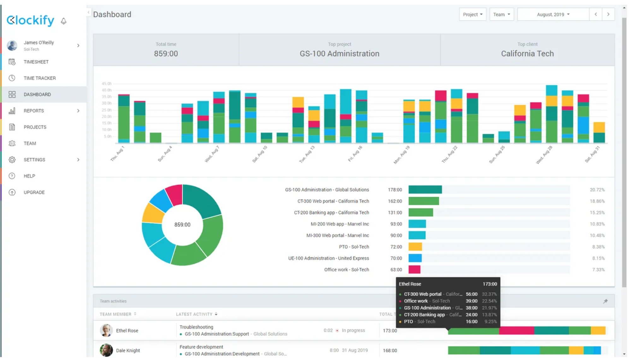The width and height of the screenshot is (634, 364).
Task: Click the Total time 859:00 value
Action: [x=166, y=54]
